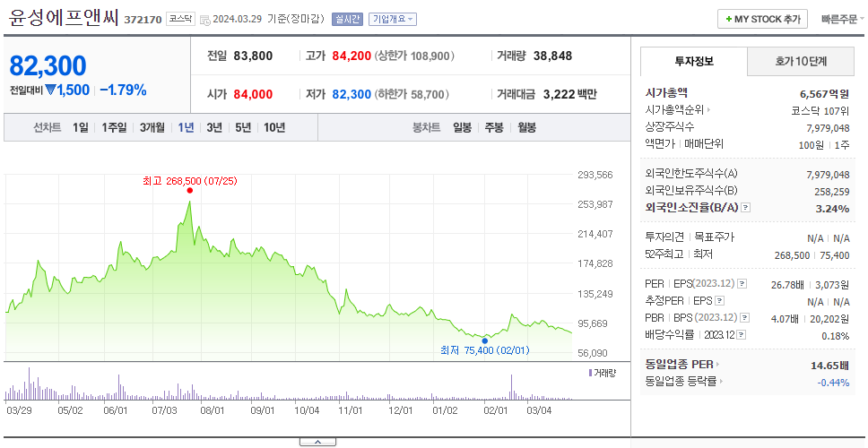Click the 동일업종 등락률 value -0.44%
Screen dimensions: 868x448
pos(833,382)
